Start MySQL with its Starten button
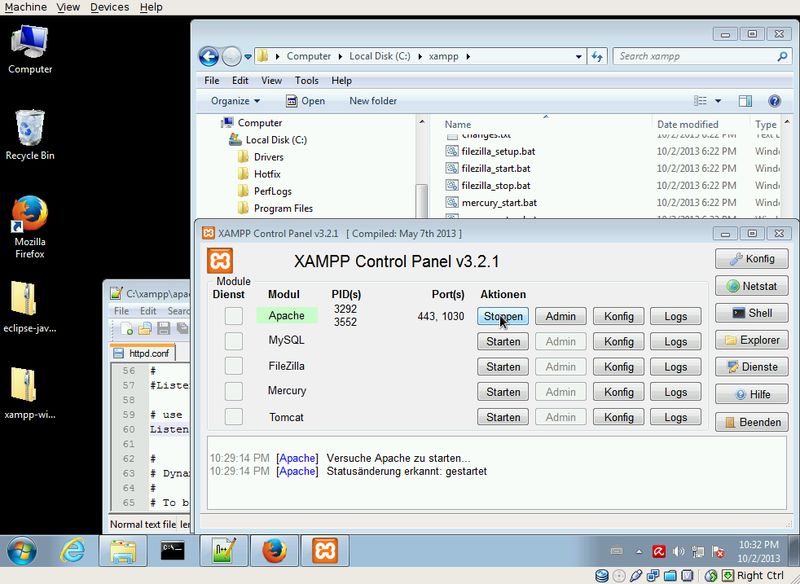The height and width of the screenshot is (584, 800). 502,341
